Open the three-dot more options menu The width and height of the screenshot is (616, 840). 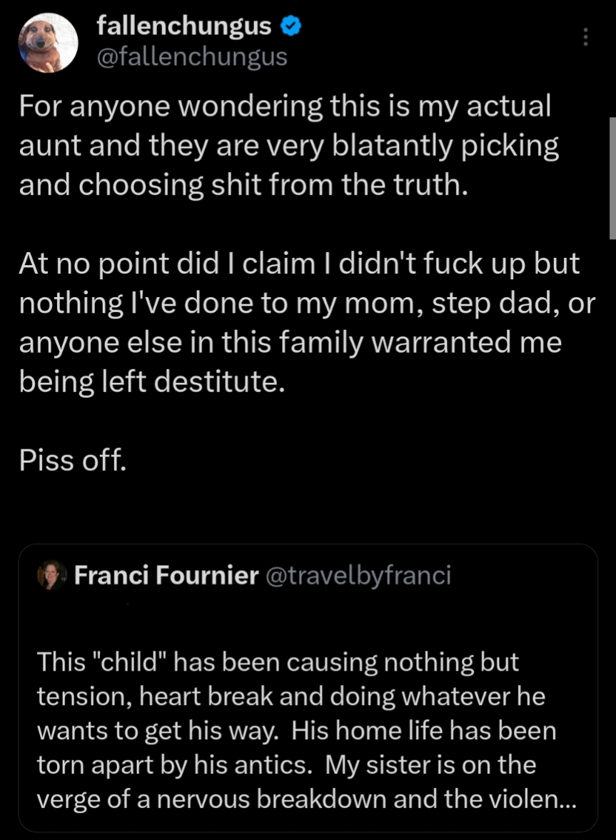click(585, 37)
